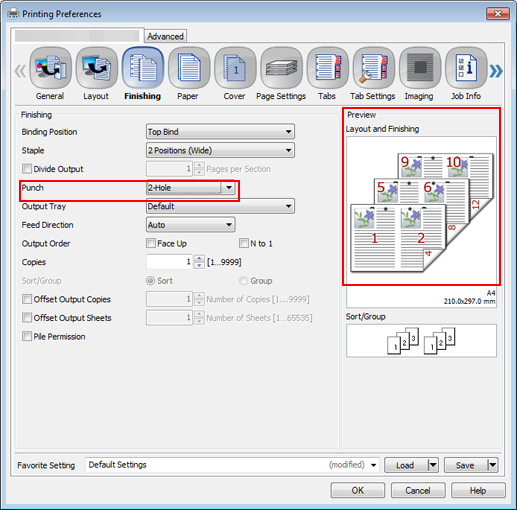Open the Load button dropdown arrow

[433, 465]
